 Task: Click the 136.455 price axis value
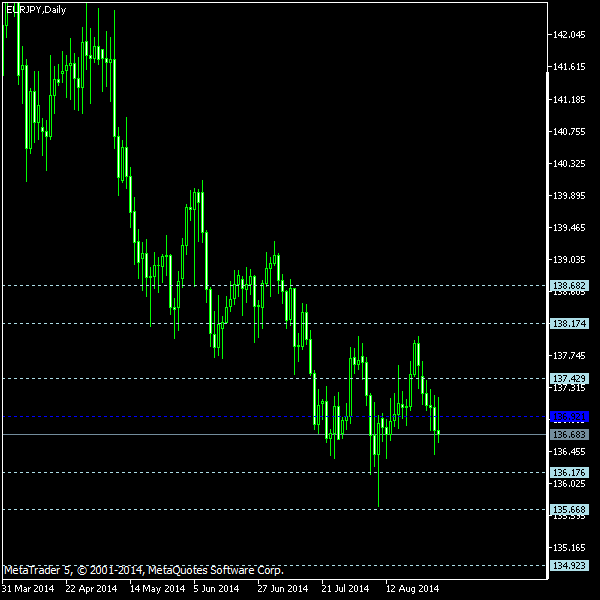coord(569,452)
